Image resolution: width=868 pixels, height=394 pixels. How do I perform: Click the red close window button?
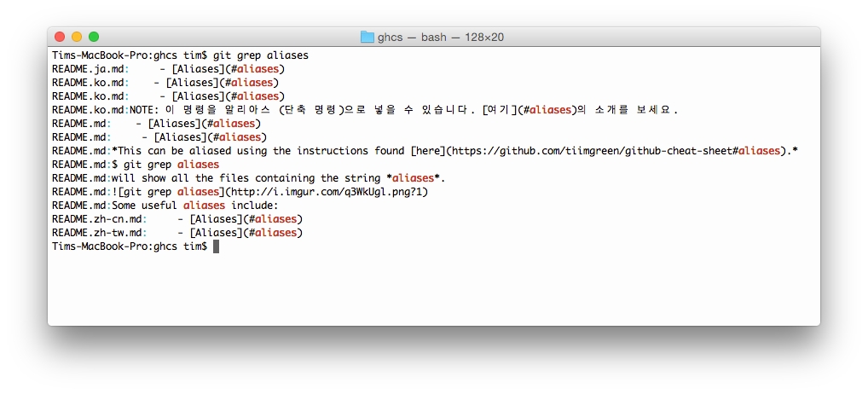click(x=60, y=37)
